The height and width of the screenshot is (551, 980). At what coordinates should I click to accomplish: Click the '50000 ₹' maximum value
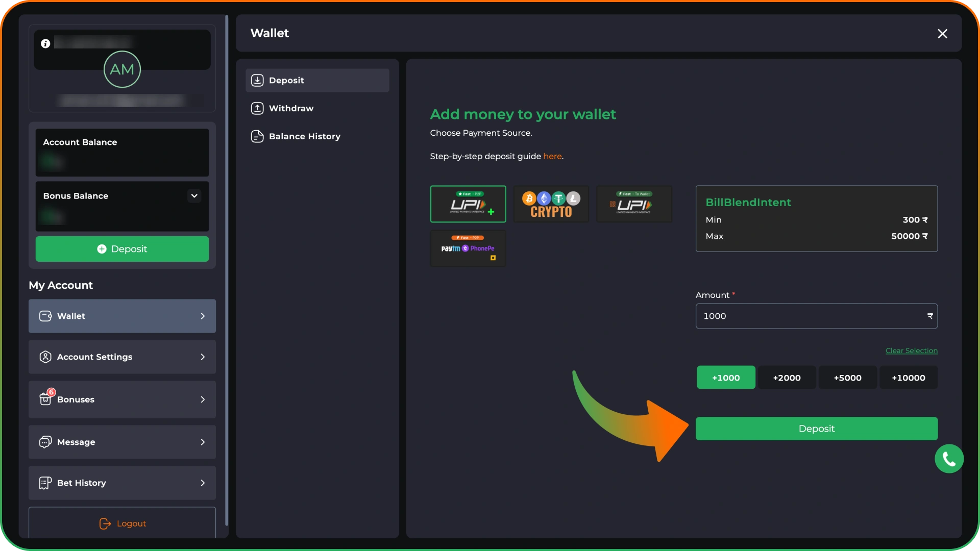pos(910,236)
